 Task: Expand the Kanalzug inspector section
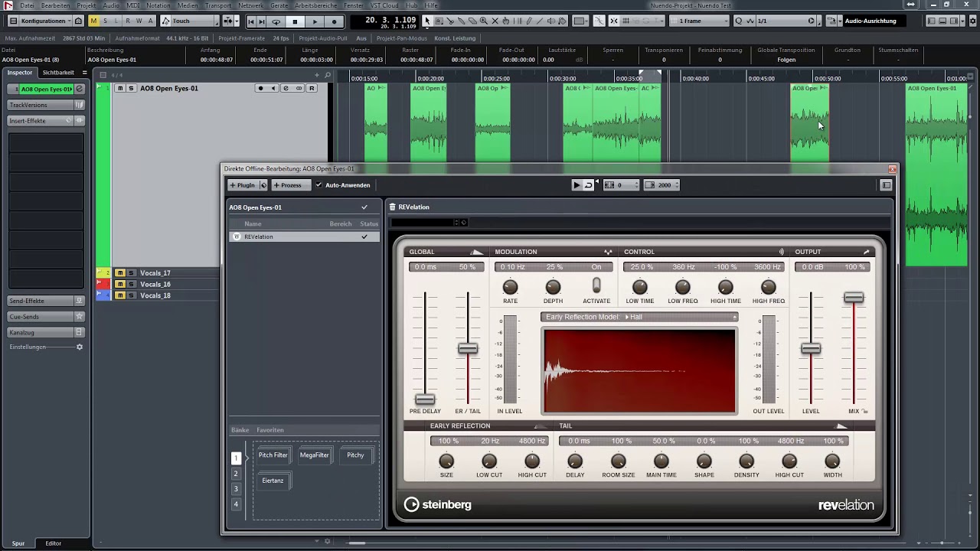pyautogui.click(x=46, y=332)
